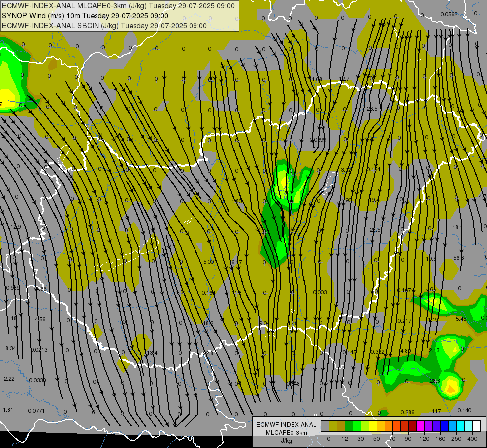Click the gray legend color swatch
This screenshot has width=487, height=448.
[x=325, y=426]
